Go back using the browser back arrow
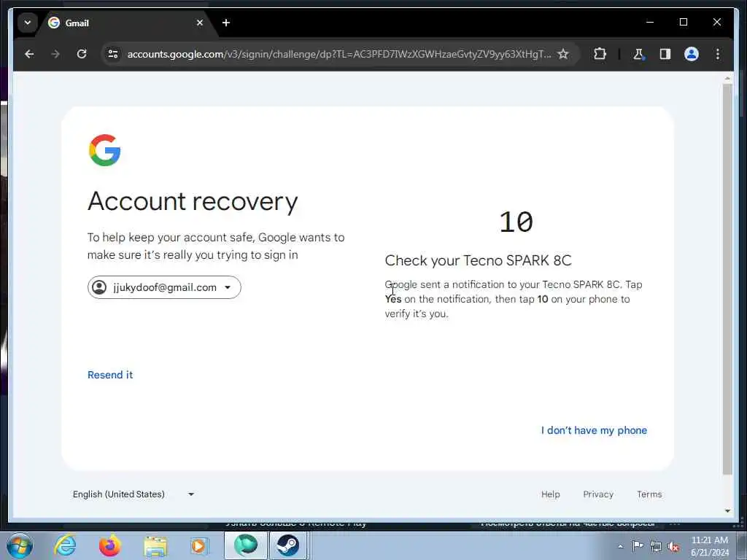Image resolution: width=747 pixels, height=560 pixels. click(x=29, y=54)
